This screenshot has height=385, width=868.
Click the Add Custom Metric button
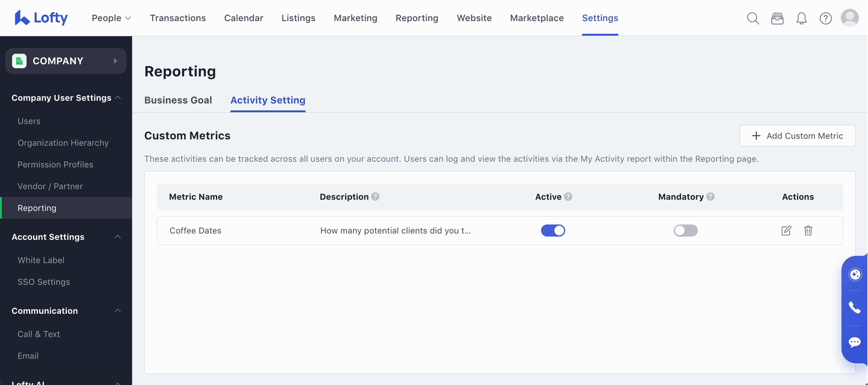[797, 136]
